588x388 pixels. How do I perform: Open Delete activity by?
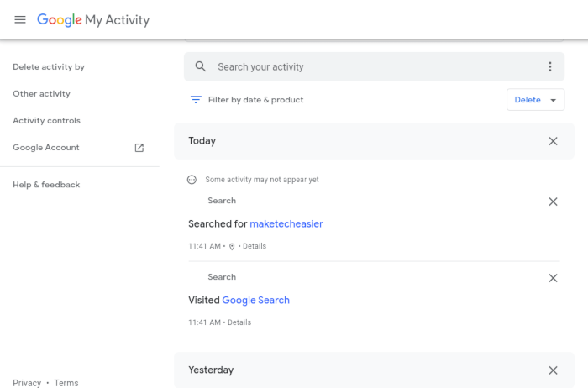click(x=49, y=66)
